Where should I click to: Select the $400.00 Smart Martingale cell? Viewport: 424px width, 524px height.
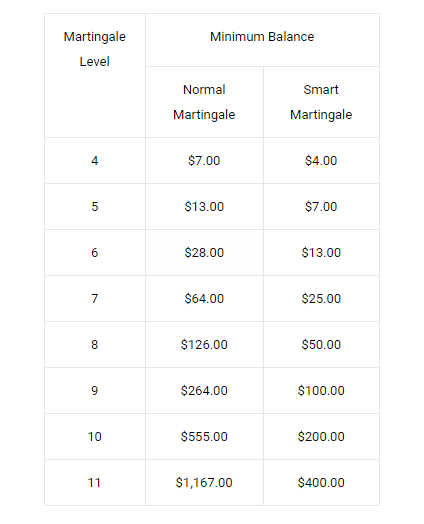click(x=321, y=483)
